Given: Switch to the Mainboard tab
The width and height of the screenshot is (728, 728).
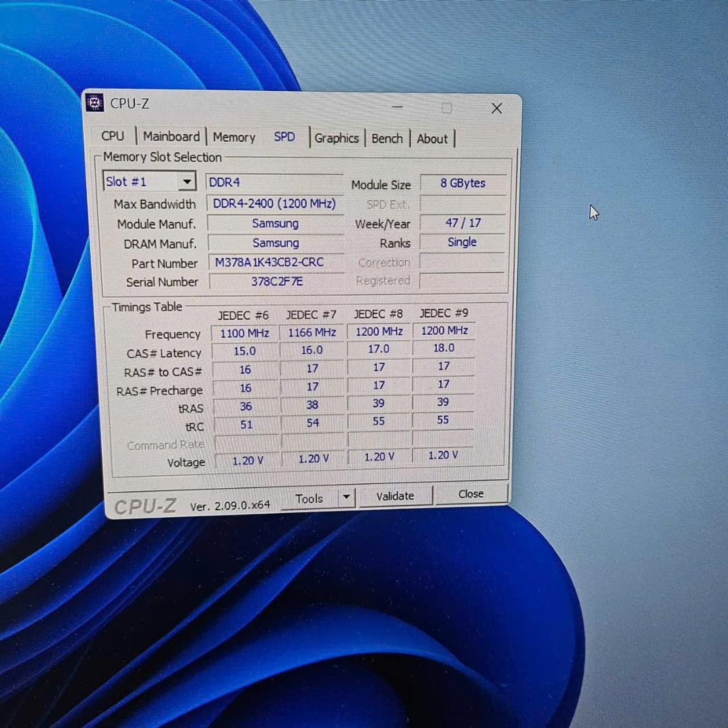Looking at the screenshot, I should coord(171,136).
